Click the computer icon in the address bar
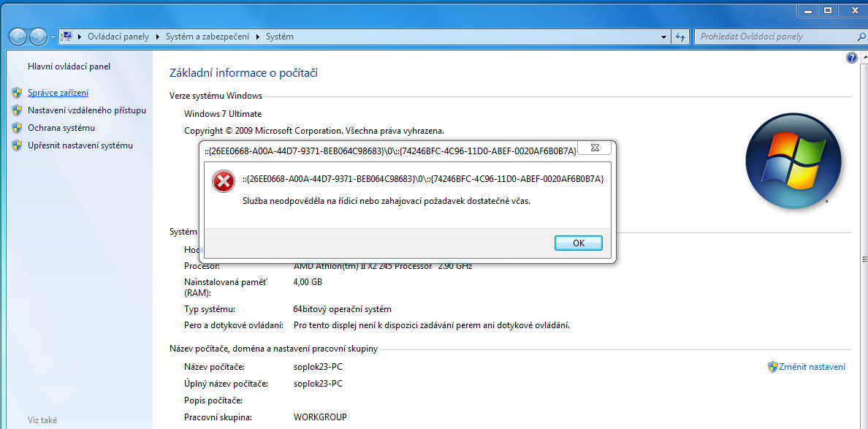This screenshot has width=868, height=429. coord(66,37)
